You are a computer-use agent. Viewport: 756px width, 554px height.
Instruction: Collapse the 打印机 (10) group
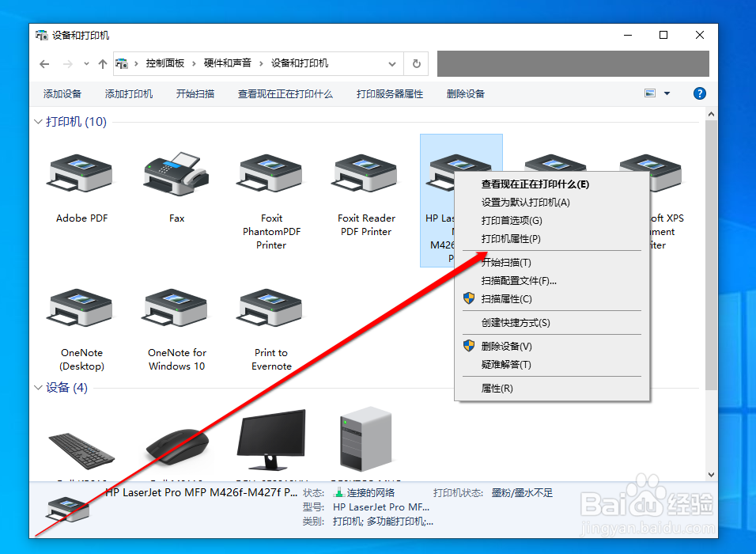click(38, 122)
